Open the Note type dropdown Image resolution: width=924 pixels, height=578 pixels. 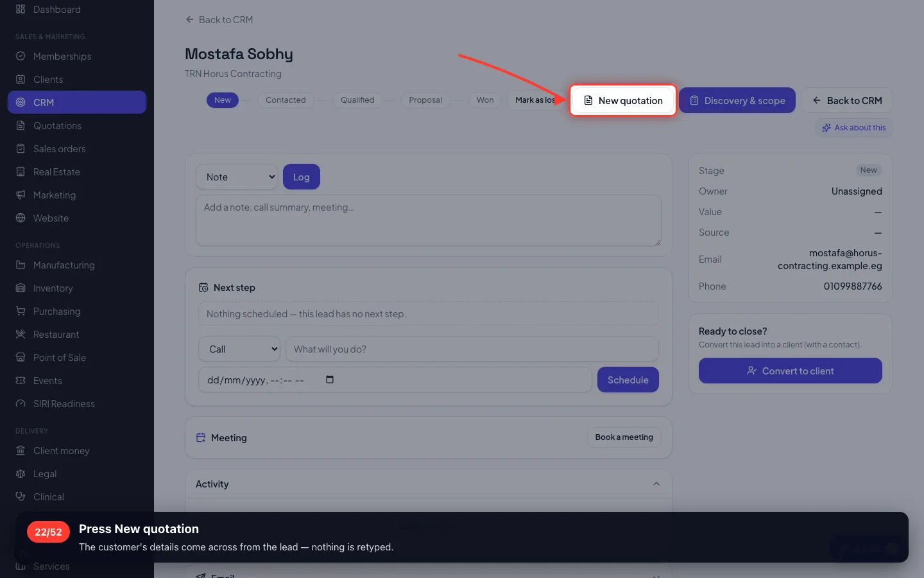click(x=237, y=177)
